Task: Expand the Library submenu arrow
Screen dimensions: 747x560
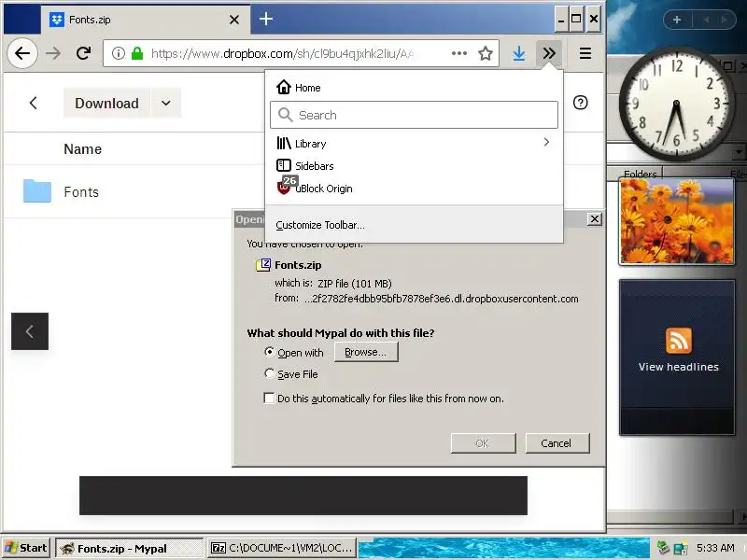Action: (546, 142)
